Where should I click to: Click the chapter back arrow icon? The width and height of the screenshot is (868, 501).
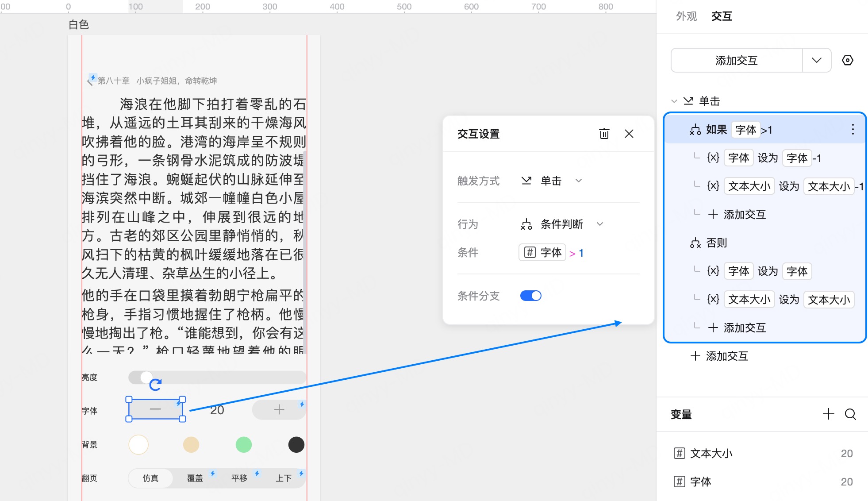coord(90,81)
